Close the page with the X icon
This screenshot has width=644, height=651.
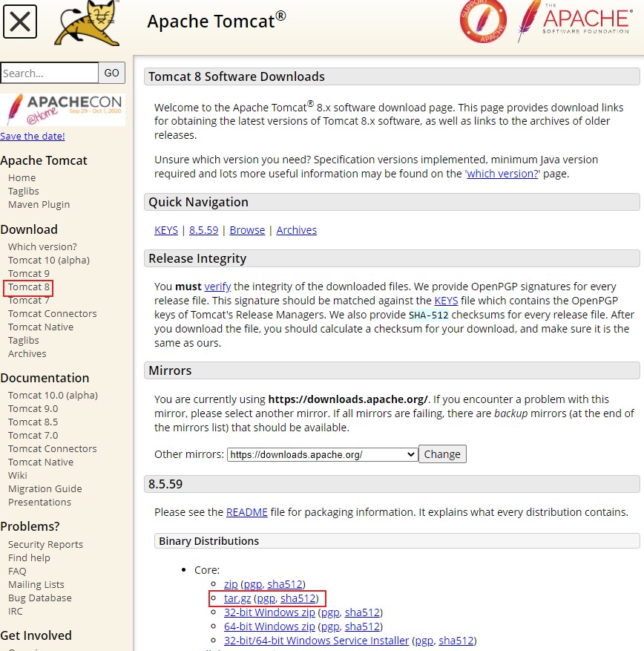[x=20, y=22]
